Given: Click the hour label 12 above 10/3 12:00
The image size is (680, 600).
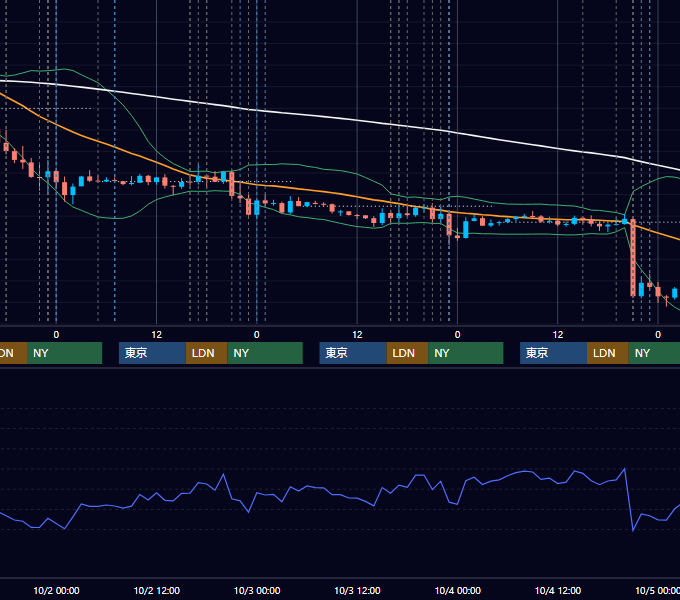Looking at the screenshot, I should click(357, 335).
